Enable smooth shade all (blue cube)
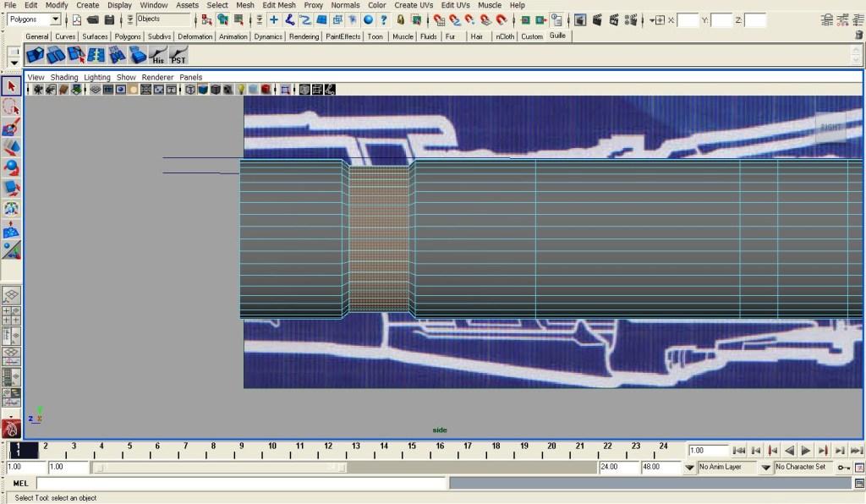866x504 pixels. (203, 90)
